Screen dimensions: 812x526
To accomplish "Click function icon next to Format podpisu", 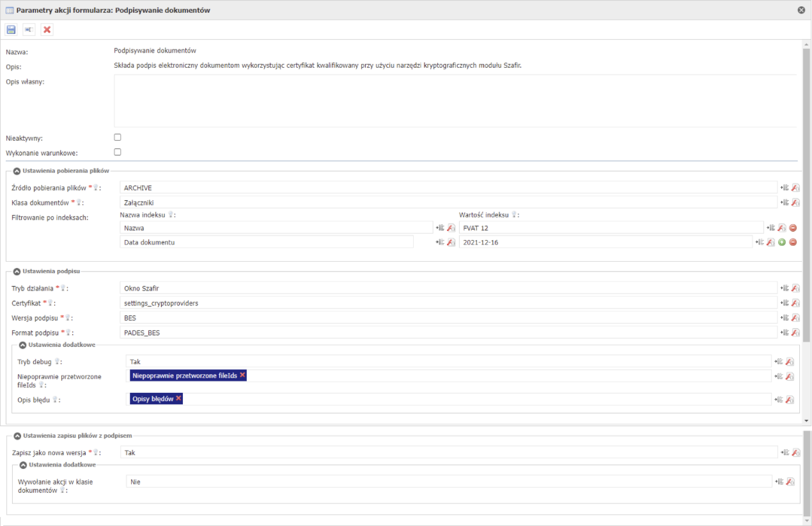I will pyautogui.click(x=795, y=333).
